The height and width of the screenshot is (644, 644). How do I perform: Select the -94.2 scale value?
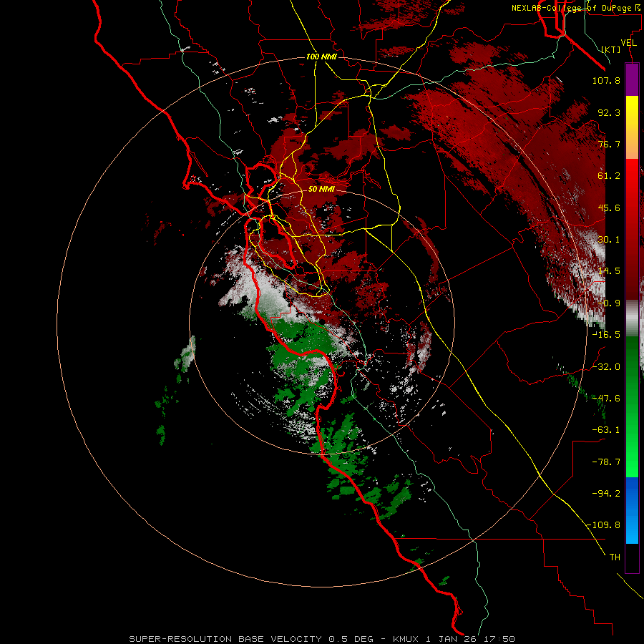point(606,494)
